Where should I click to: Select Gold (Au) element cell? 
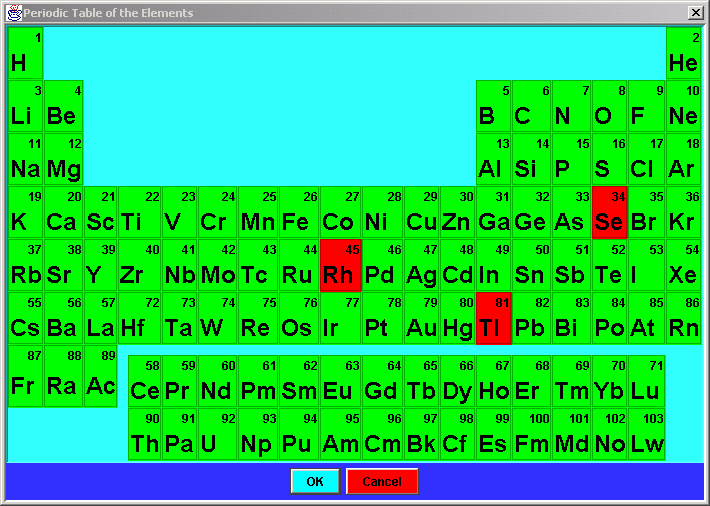coord(421,318)
